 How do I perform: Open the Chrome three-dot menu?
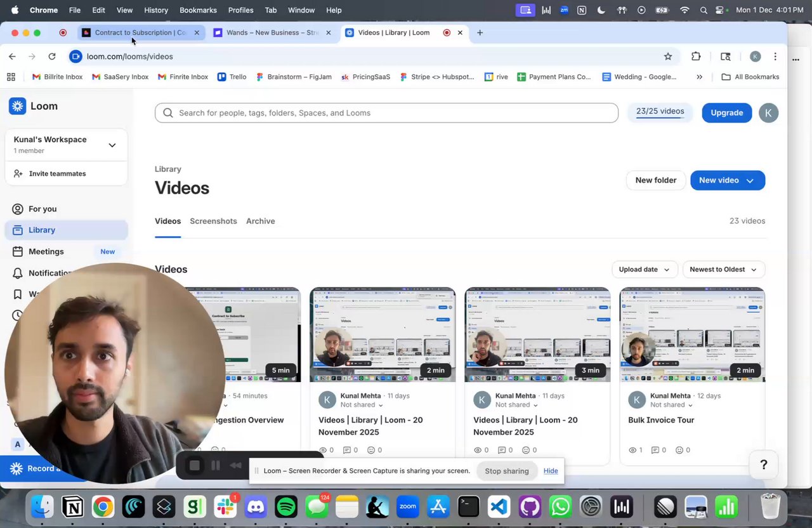775,56
